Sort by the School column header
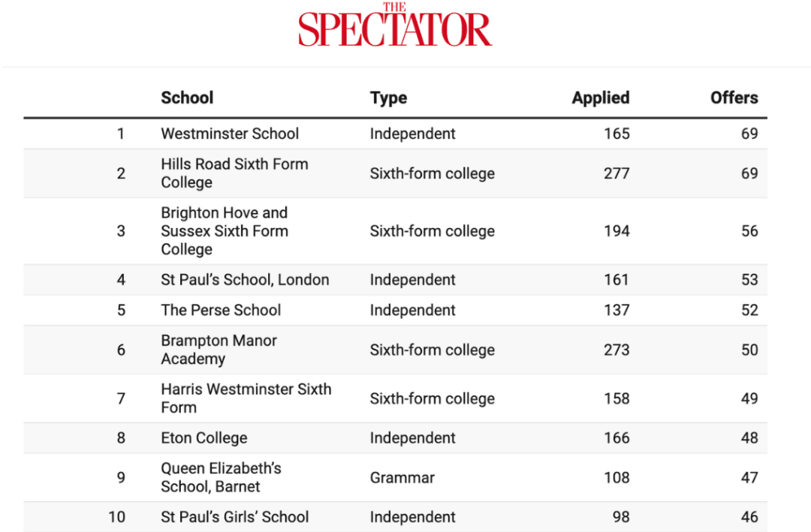Screen dimensions: 811x532 (187, 98)
